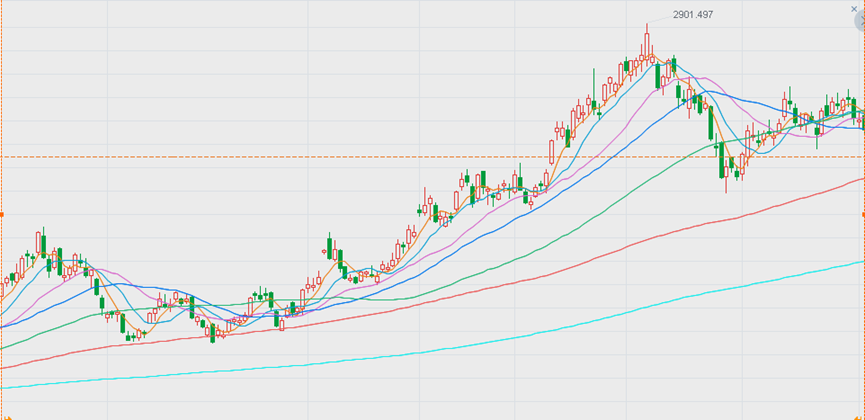865x420 pixels.
Task: Click the round next-arrow button
Action: click(x=861, y=22)
